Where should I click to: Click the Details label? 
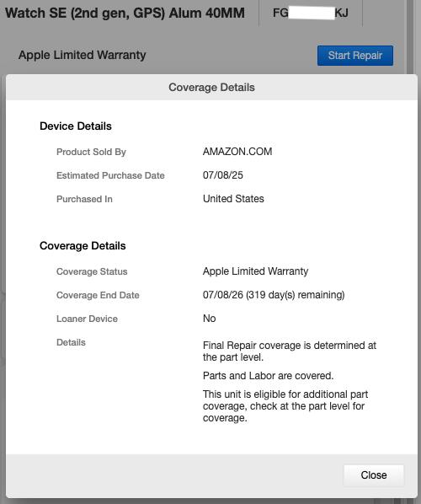pyautogui.click(x=71, y=342)
